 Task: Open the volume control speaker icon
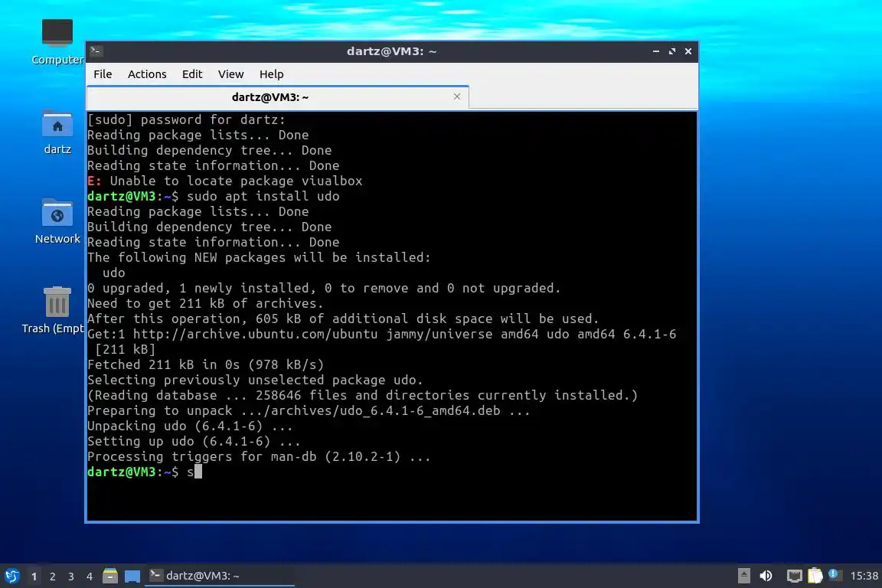(766, 576)
